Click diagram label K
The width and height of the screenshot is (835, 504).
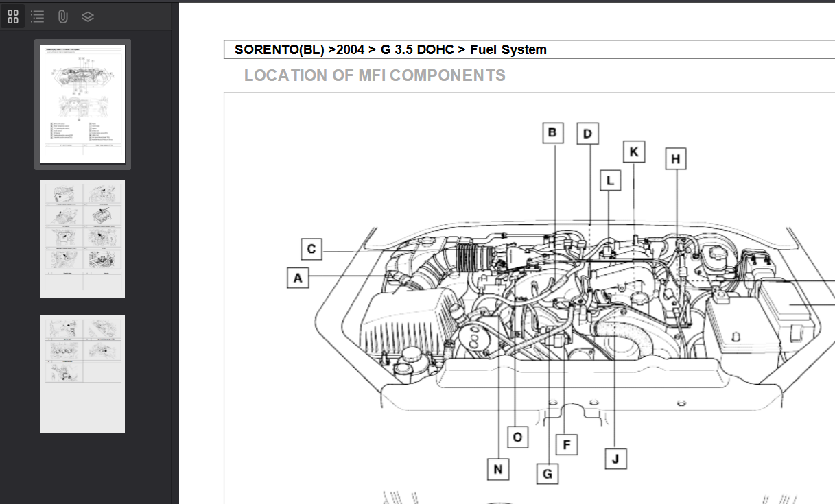[x=634, y=152]
